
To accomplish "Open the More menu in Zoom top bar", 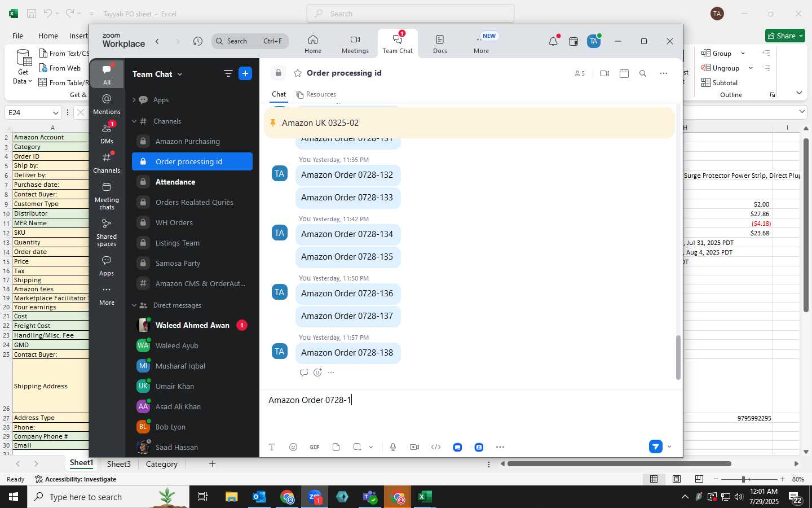I will click(x=482, y=44).
